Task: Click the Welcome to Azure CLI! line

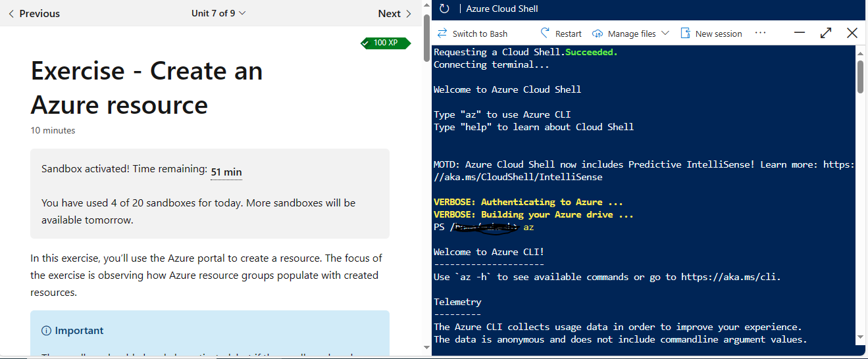Action: tap(489, 252)
